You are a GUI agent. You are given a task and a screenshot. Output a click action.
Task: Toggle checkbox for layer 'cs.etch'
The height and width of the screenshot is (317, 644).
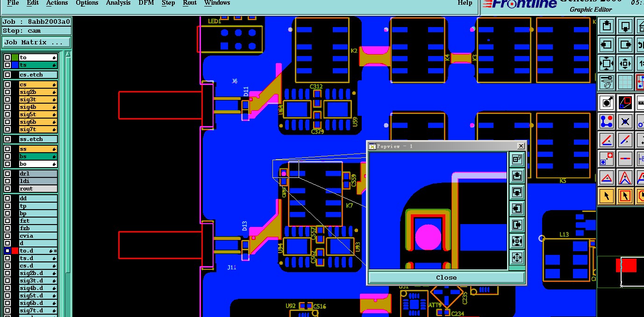tap(7, 75)
